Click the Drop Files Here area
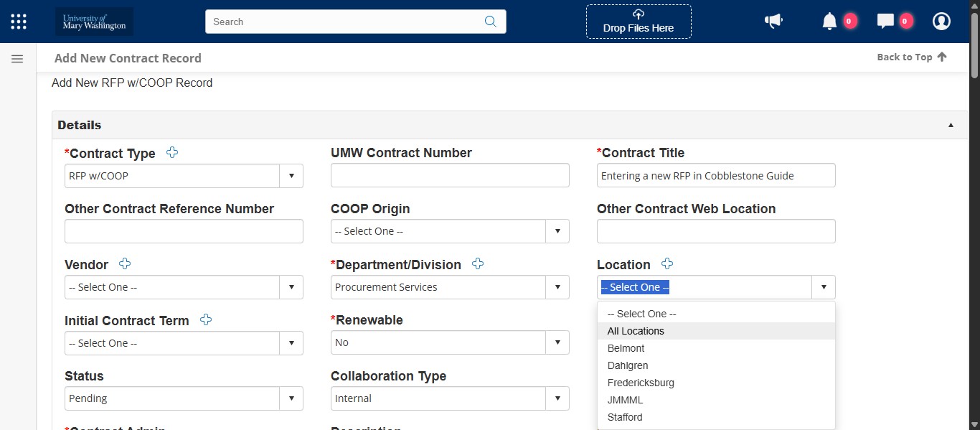This screenshot has width=980, height=430. click(638, 22)
